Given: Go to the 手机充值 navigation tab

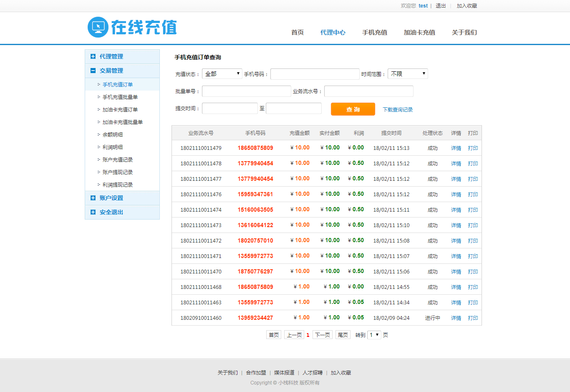Looking at the screenshot, I should pyautogui.click(x=374, y=33).
